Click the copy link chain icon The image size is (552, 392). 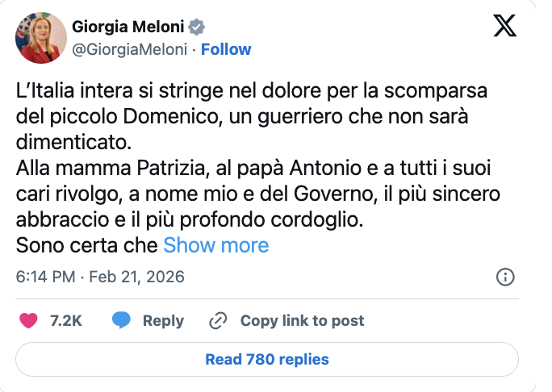[217, 320]
